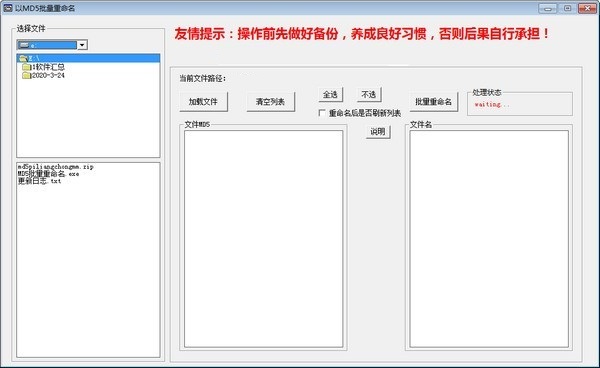Screen dimensions: 600x368
Task: Select file md5piliangchongmm.zip in file list
Action: point(55,167)
